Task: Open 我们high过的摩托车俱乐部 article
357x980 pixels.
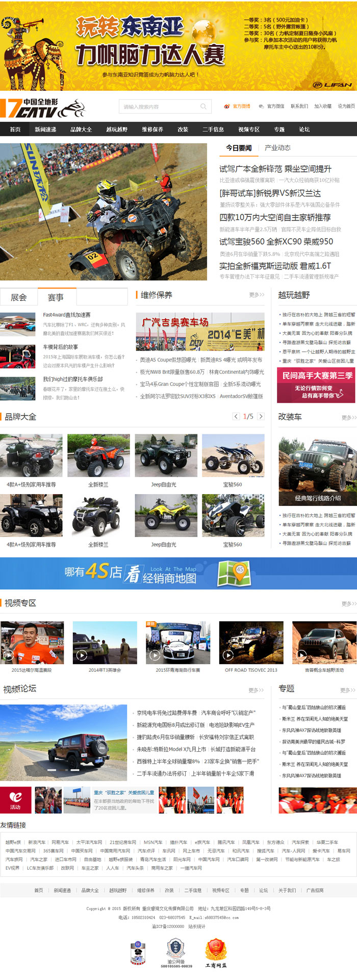Action: click(73, 379)
